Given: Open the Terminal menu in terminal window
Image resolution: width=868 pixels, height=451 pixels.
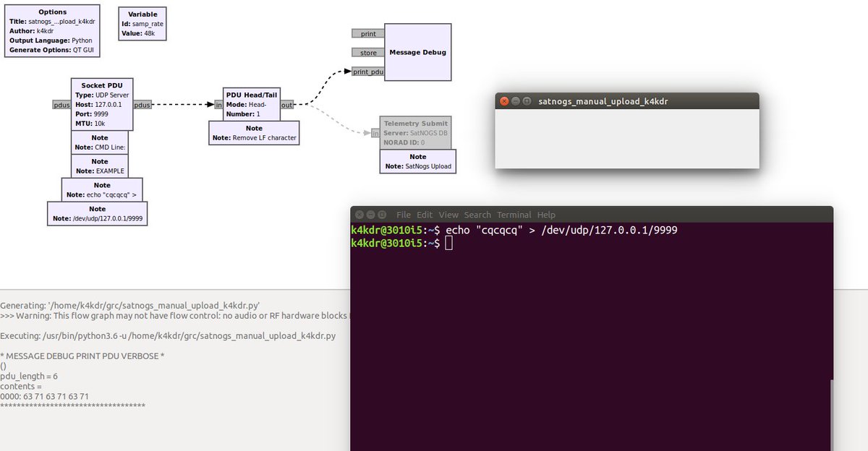Looking at the screenshot, I should [514, 215].
